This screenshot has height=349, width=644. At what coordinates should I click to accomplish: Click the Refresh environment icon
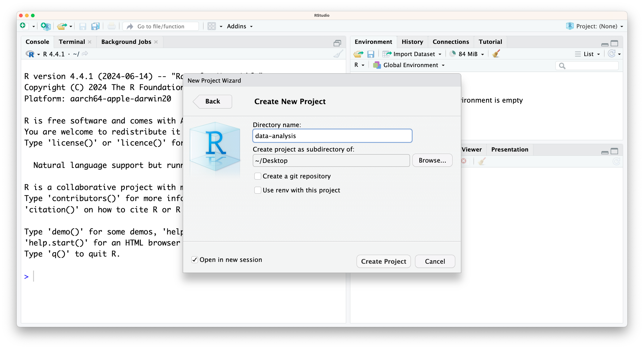coord(612,54)
